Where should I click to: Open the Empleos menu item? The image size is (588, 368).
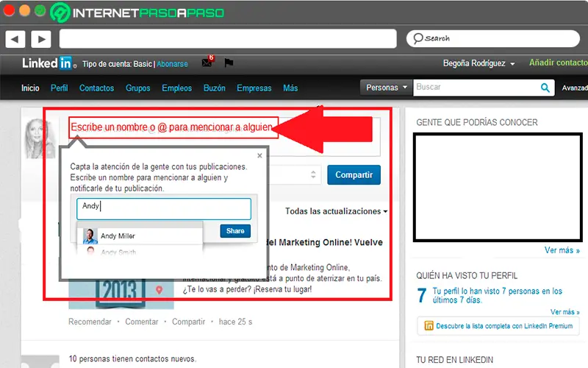point(176,88)
